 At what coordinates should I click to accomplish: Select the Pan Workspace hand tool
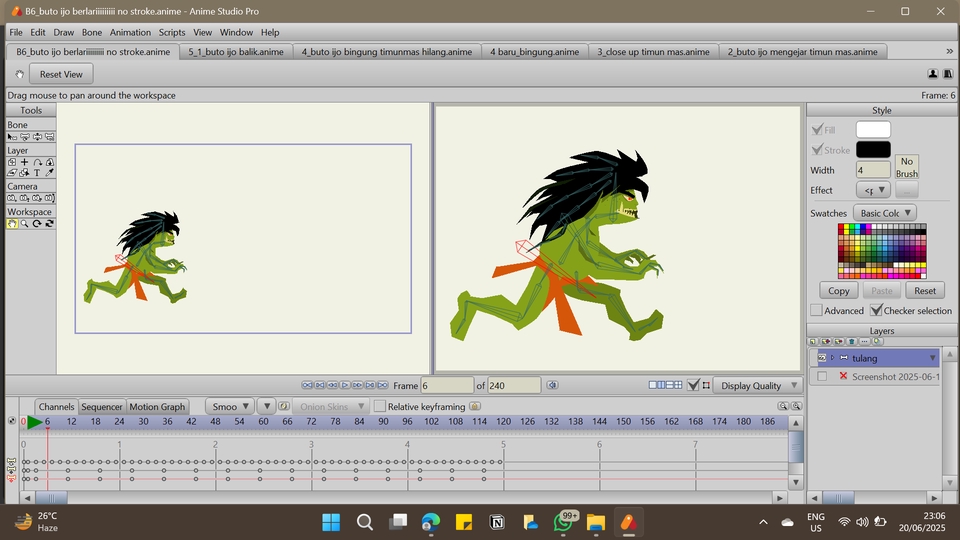(12, 224)
